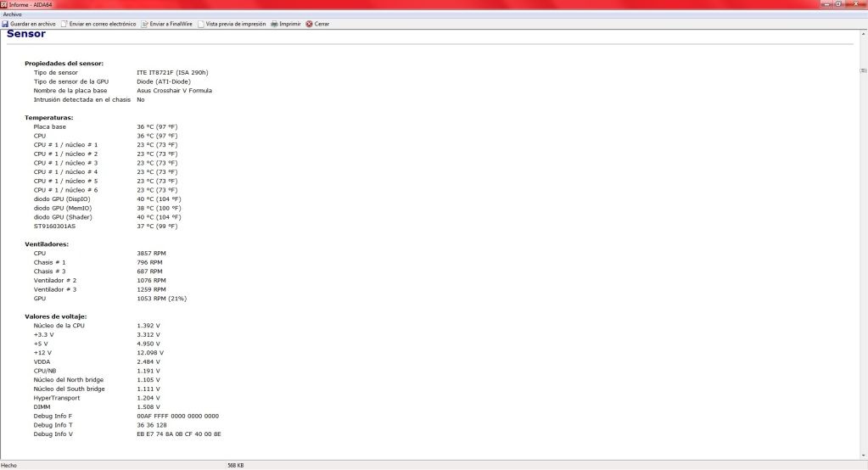This screenshot has width=868, height=470.
Task: Click the vertical scrollbar thumb
Action: pyautogui.click(x=864, y=71)
